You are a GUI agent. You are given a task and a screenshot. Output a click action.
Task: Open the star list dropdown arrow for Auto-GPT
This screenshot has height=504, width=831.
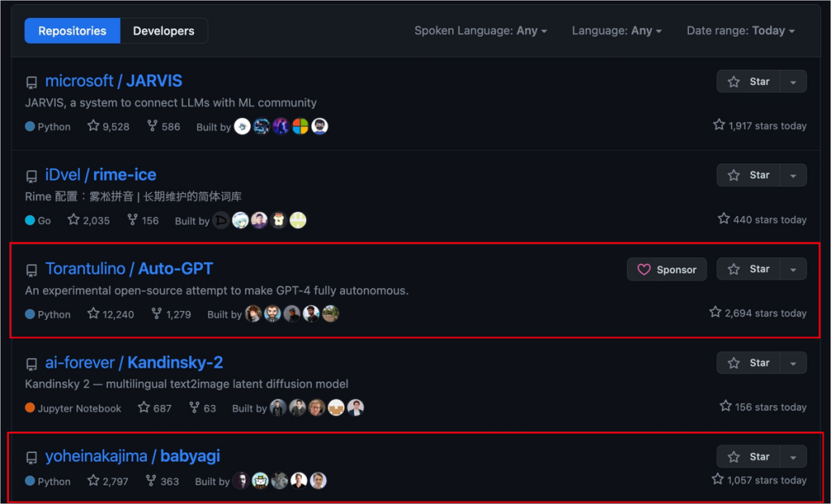[x=794, y=269]
